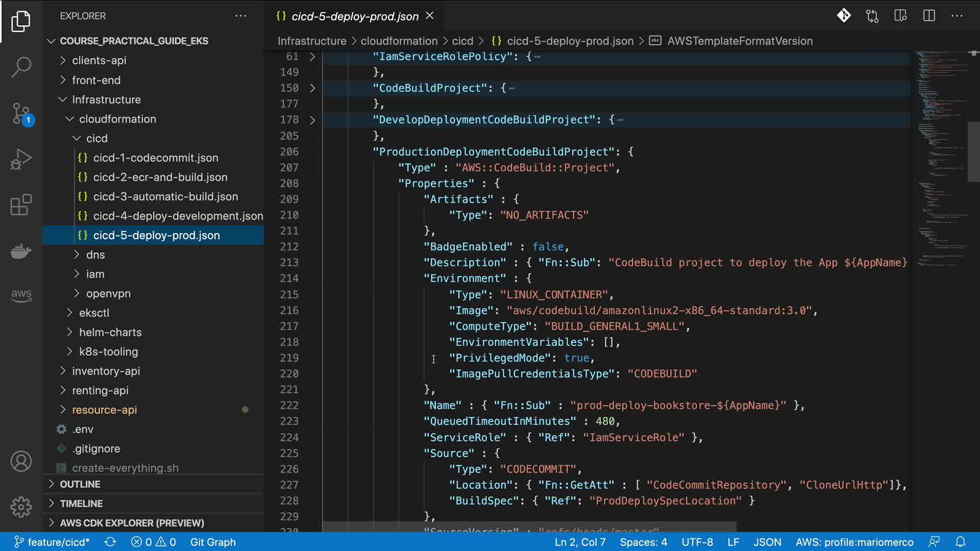The height and width of the screenshot is (551, 980).
Task: Open the Run and Debug view
Action: pyautogui.click(x=21, y=159)
